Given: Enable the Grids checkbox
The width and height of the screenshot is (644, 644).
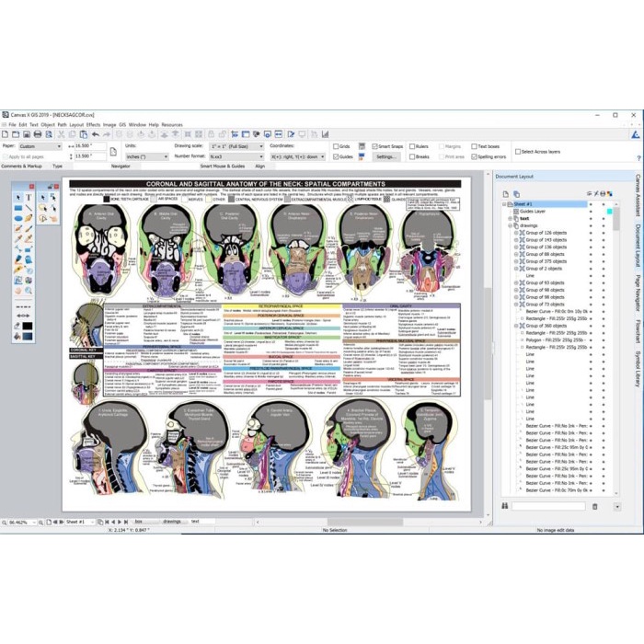Looking at the screenshot, I should pyautogui.click(x=335, y=146).
